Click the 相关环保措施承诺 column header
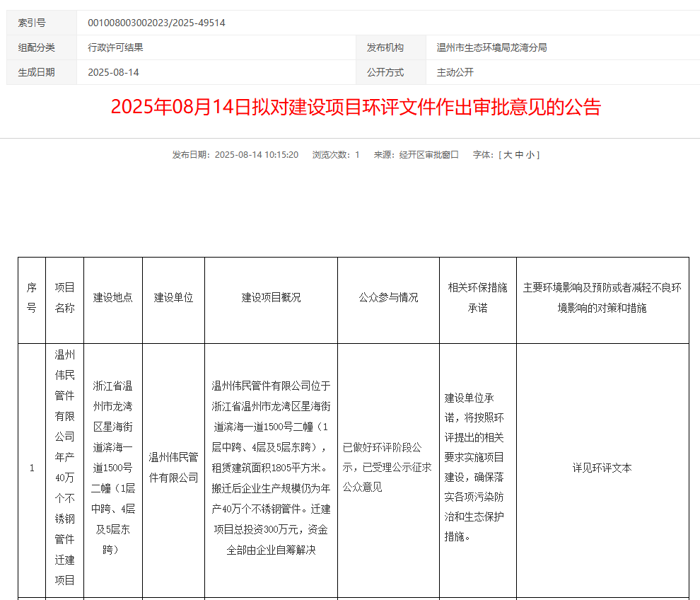 coord(477,298)
